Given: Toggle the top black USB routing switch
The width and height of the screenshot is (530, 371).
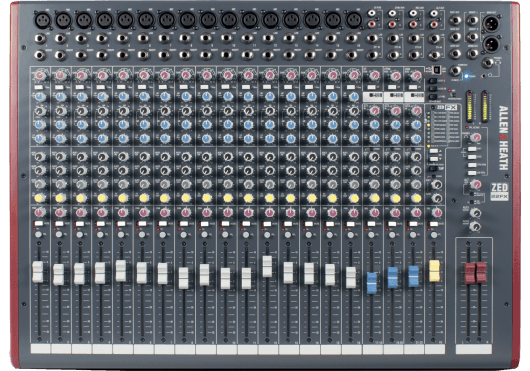Looking at the screenshot, I should coord(432,81).
